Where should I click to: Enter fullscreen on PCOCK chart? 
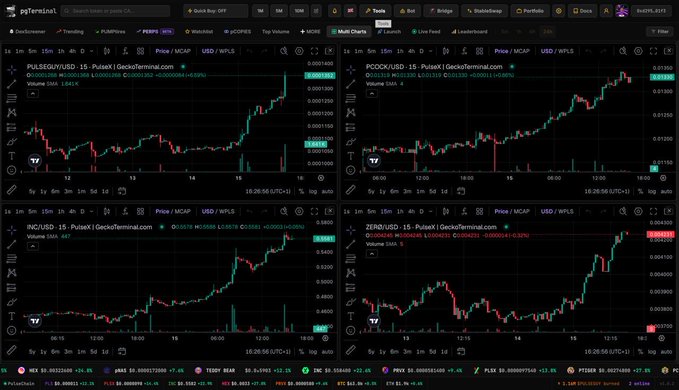point(653,51)
